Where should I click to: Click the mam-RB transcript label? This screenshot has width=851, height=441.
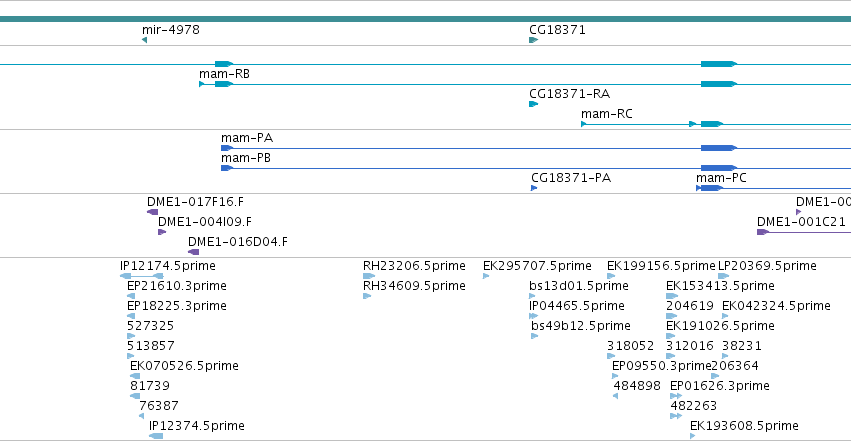(x=224, y=74)
